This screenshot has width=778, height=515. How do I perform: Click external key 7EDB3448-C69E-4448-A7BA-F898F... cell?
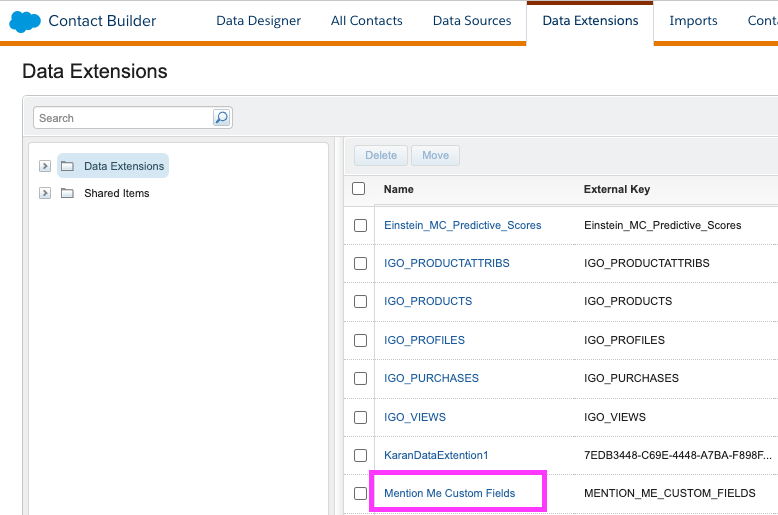point(678,455)
